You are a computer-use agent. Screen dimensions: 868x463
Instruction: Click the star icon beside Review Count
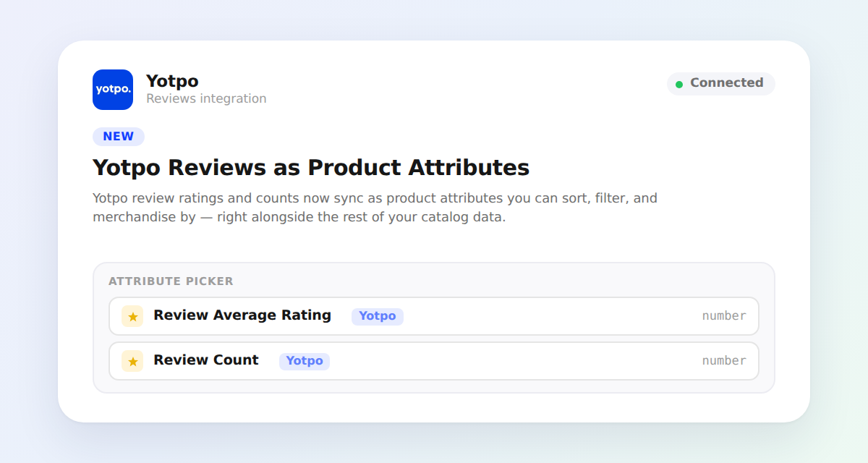pos(132,361)
